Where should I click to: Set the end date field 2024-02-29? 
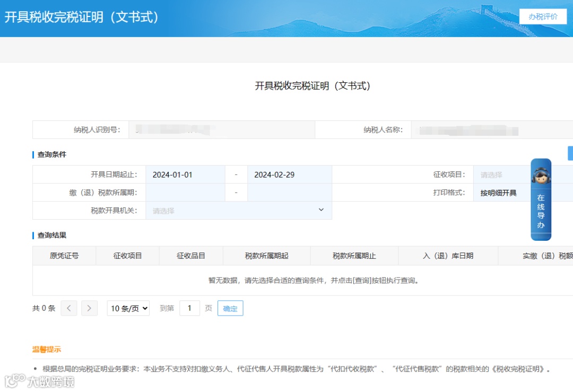point(290,175)
